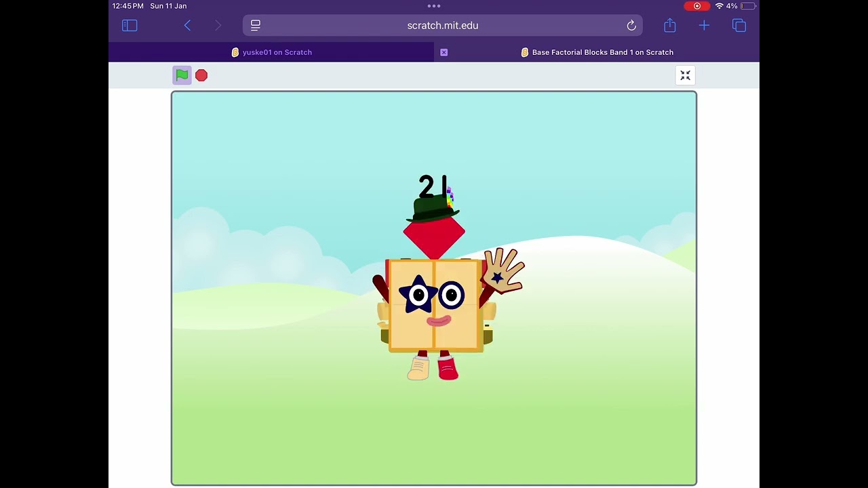868x488 pixels.
Task: Open the Share sheet
Action: [x=670, y=25]
